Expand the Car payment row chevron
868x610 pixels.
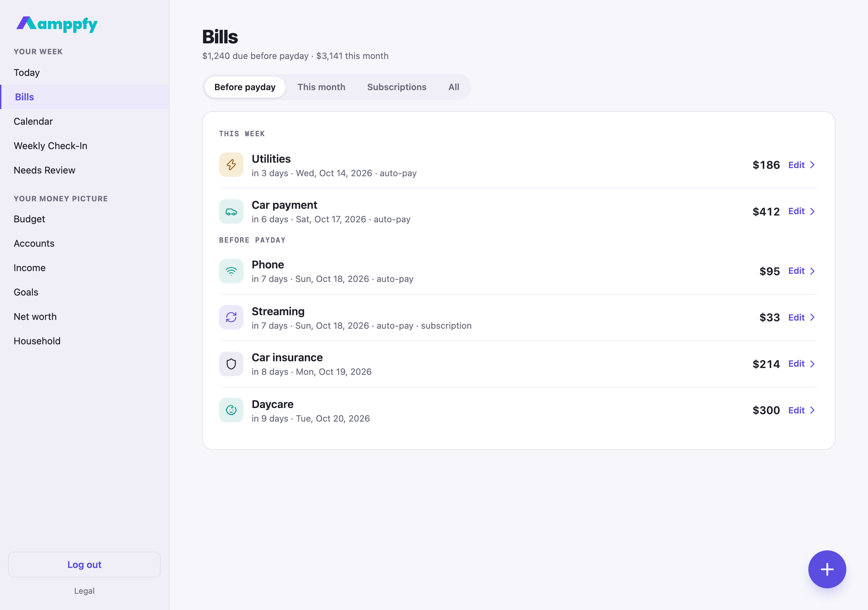[x=812, y=211]
